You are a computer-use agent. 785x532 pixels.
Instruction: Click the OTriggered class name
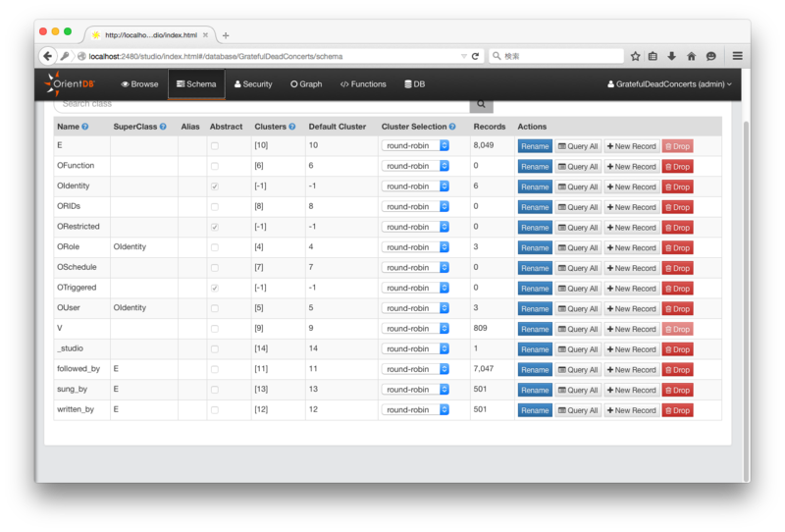[77, 288]
